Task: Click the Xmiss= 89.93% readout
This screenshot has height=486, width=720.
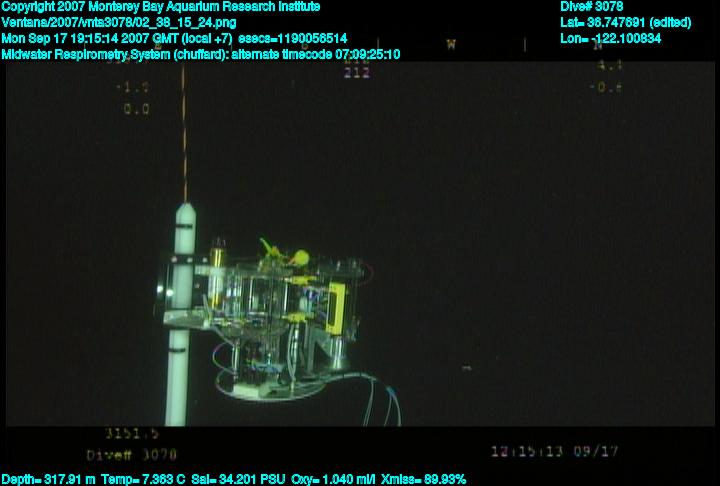Action: tap(424, 479)
